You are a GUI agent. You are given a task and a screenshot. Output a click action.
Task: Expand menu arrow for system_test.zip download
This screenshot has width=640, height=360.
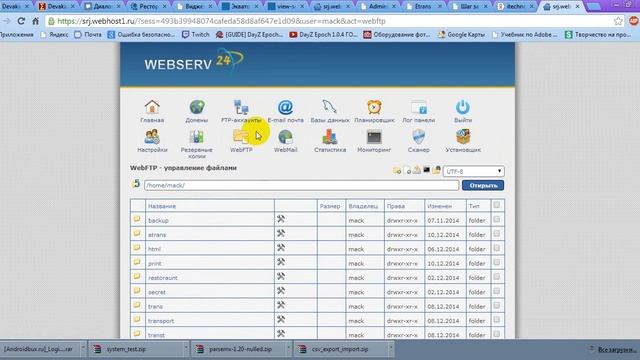(186, 349)
